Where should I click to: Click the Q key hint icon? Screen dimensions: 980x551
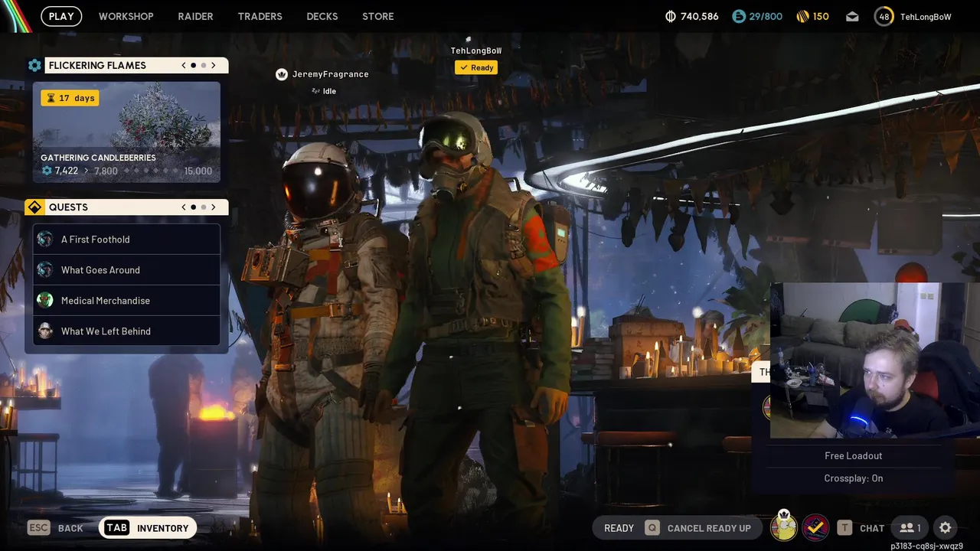pos(652,528)
